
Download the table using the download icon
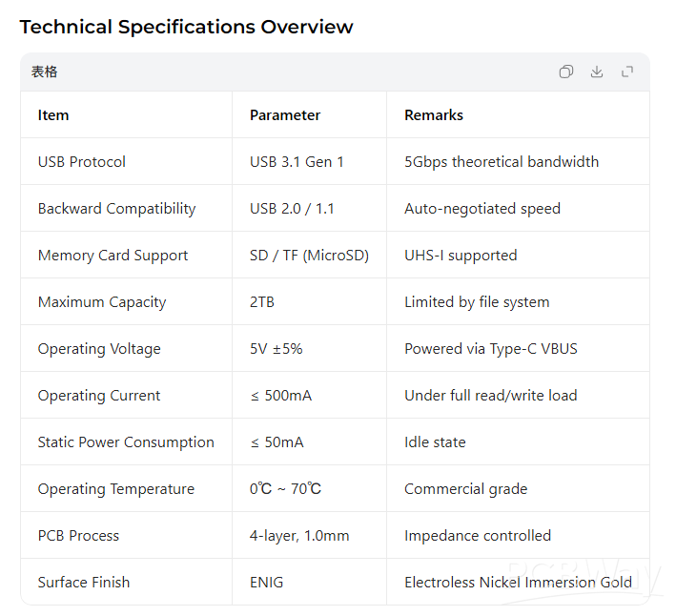coord(597,72)
